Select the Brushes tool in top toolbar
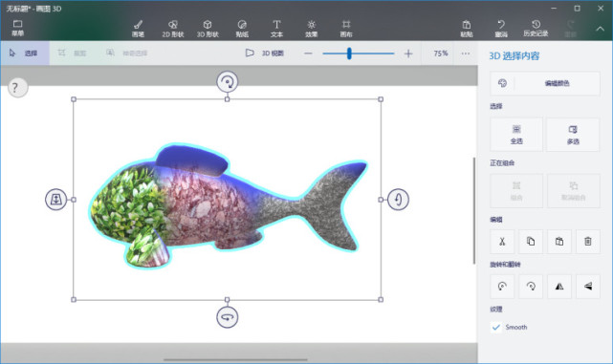This screenshot has width=613, height=364. point(138,29)
